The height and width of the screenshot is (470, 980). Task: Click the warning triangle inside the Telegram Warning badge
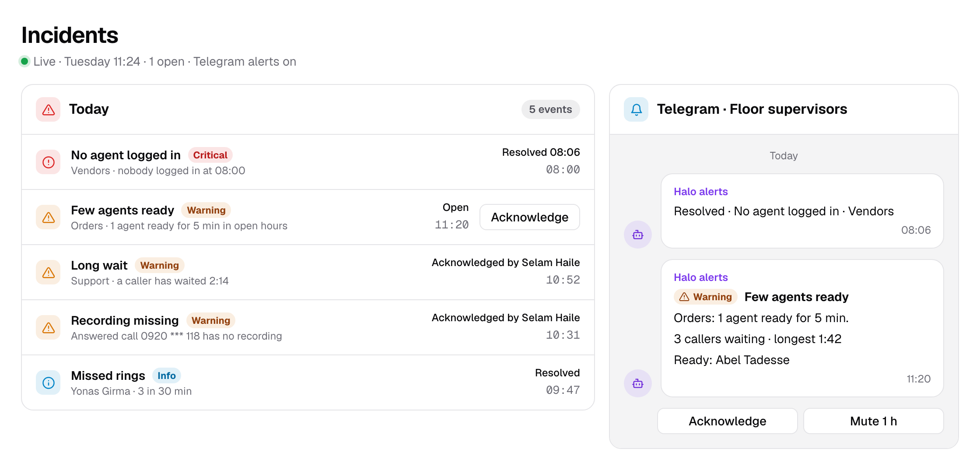(x=684, y=297)
